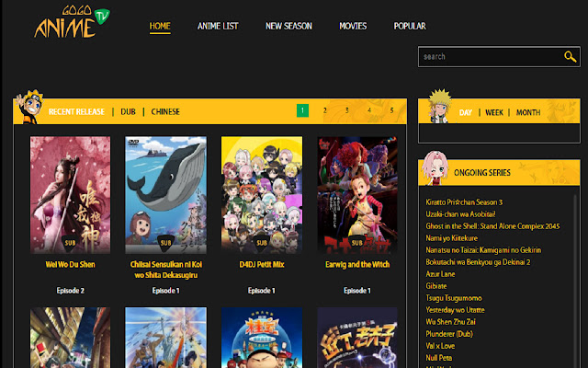
Task: Click Episode 1 under D4DJ Petit Mix
Action: pyautogui.click(x=261, y=291)
